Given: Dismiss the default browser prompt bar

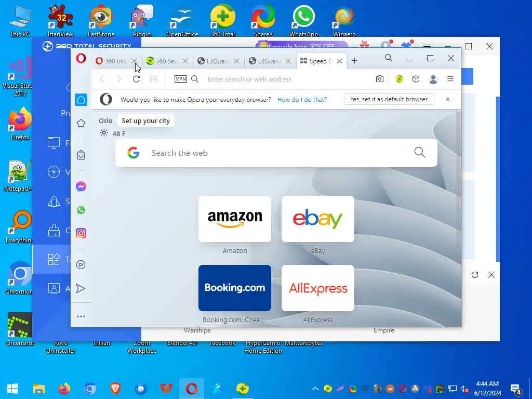Looking at the screenshot, I should pos(448,99).
